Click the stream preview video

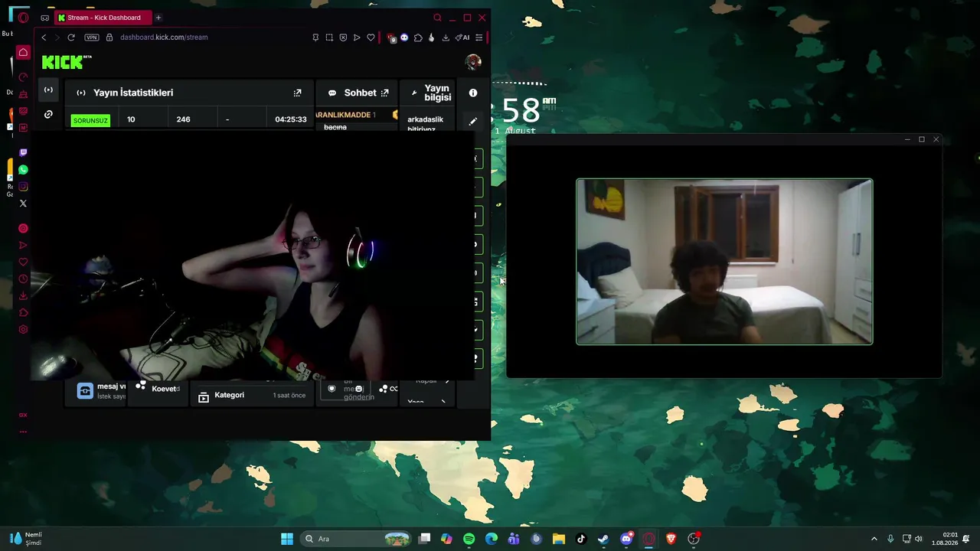pyautogui.click(x=253, y=256)
